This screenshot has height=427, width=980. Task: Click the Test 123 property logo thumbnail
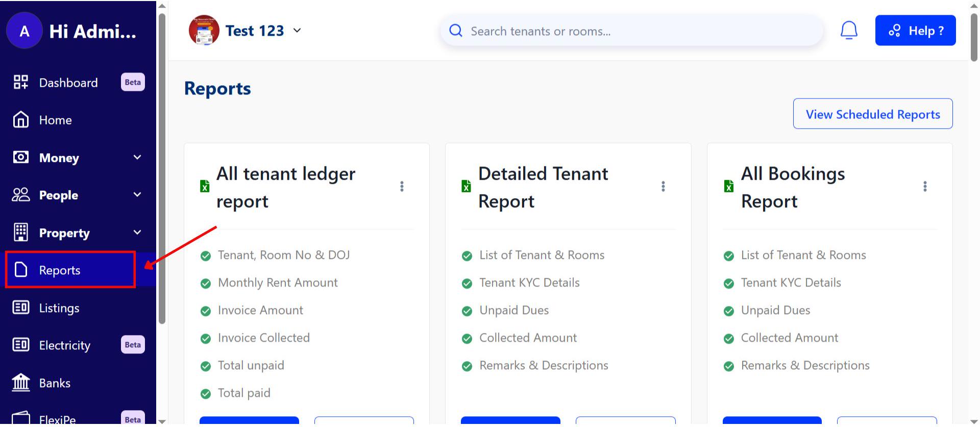click(204, 31)
